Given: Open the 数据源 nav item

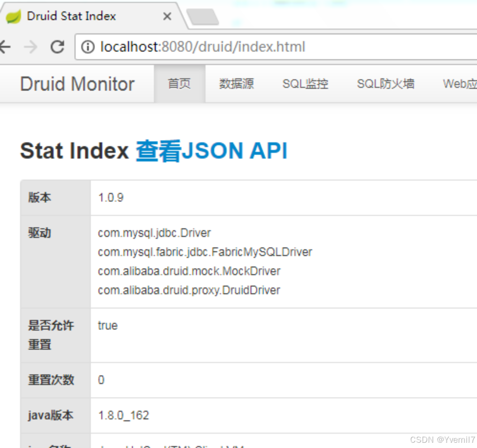Looking at the screenshot, I should 237,84.
